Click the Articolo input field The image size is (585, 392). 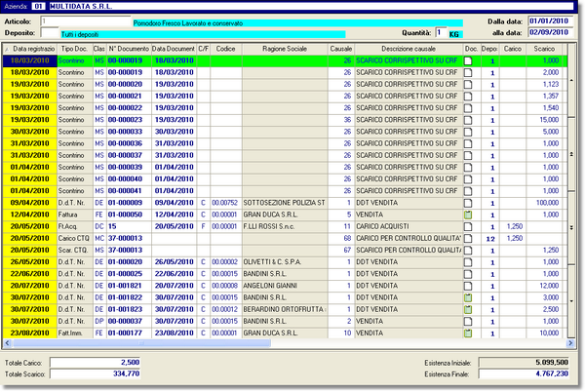[x=86, y=21]
